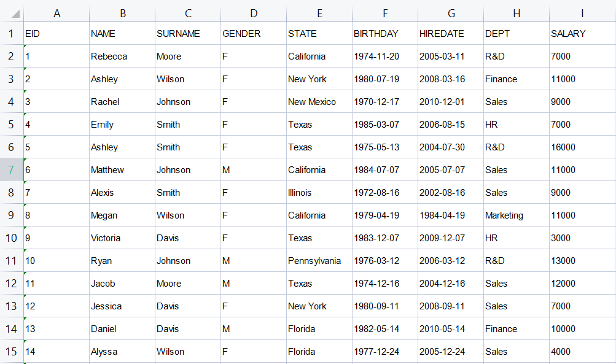Image resolution: width=616 pixels, height=364 pixels.
Task: Select column header F above BIRTHDAY
Action: (x=384, y=12)
